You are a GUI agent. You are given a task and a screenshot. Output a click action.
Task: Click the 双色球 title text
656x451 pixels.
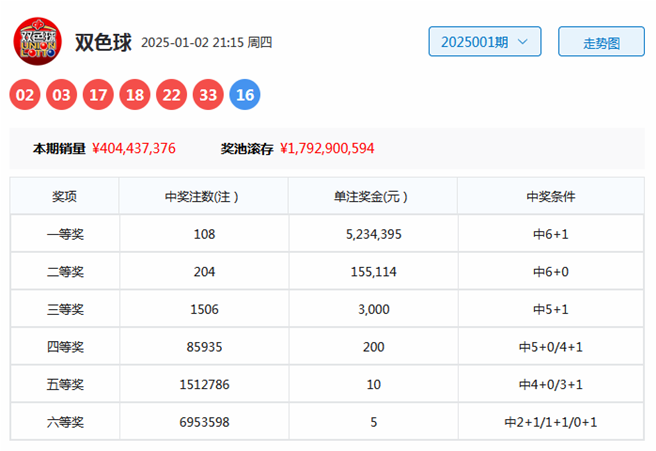[x=103, y=42]
